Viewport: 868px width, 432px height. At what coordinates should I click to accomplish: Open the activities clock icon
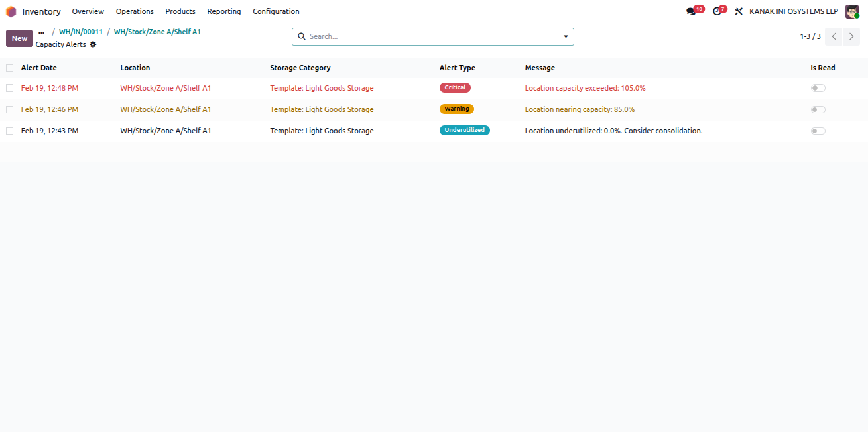tap(717, 11)
